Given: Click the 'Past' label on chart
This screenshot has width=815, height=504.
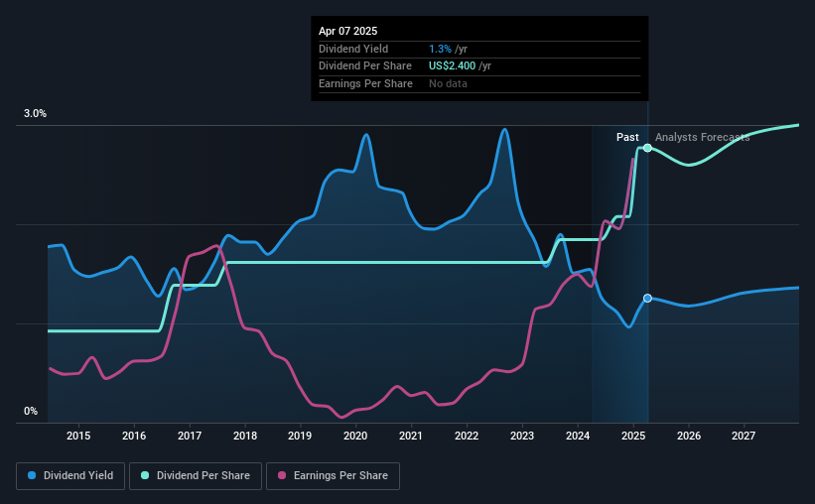Looking at the screenshot, I should pyautogui.click(x=627, y=137).
